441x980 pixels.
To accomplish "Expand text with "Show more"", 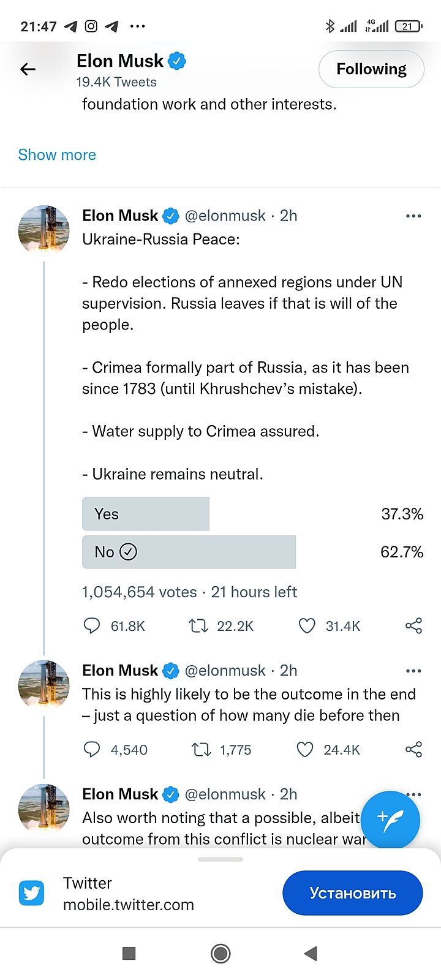I will [57, 155].
